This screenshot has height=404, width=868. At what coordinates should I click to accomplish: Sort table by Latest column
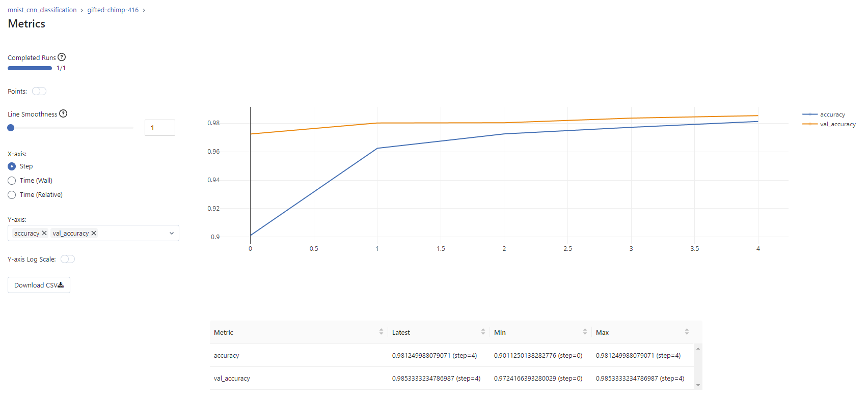point(483,332)
